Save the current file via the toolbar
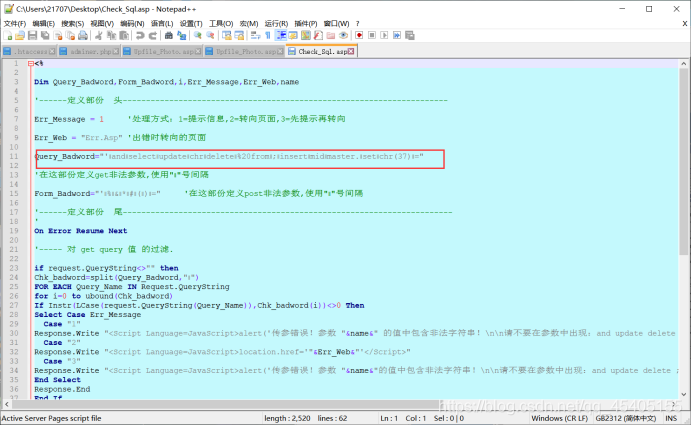 tap(32, 35)
